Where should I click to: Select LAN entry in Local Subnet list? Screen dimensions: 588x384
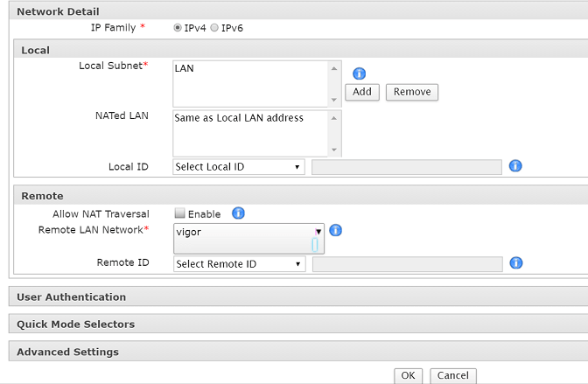click(184, 68)
